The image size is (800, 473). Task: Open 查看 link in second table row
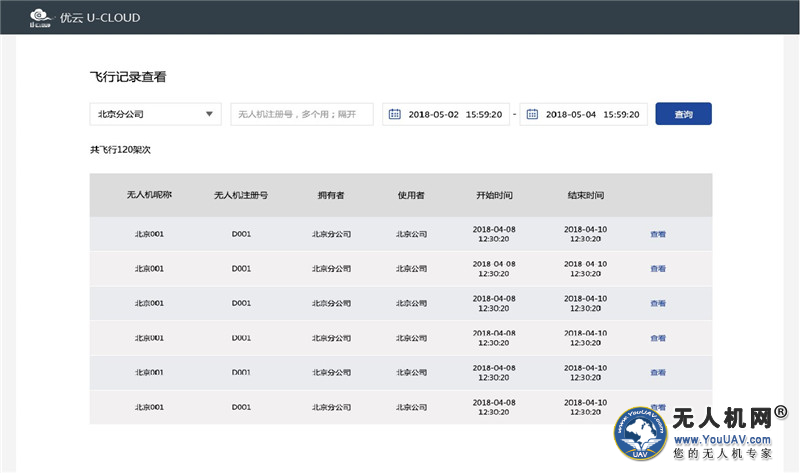(658, 269)
